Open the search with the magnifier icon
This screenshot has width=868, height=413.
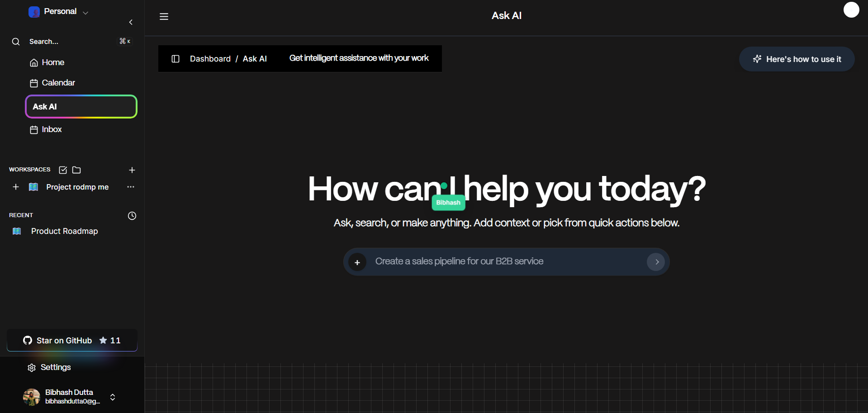tap(16, 41)
